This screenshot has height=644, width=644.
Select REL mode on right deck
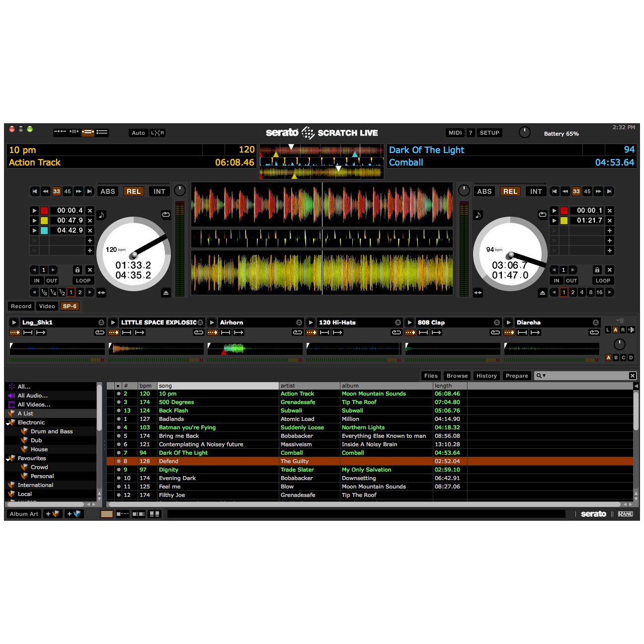pyautogui.click(x=510, y=191)
